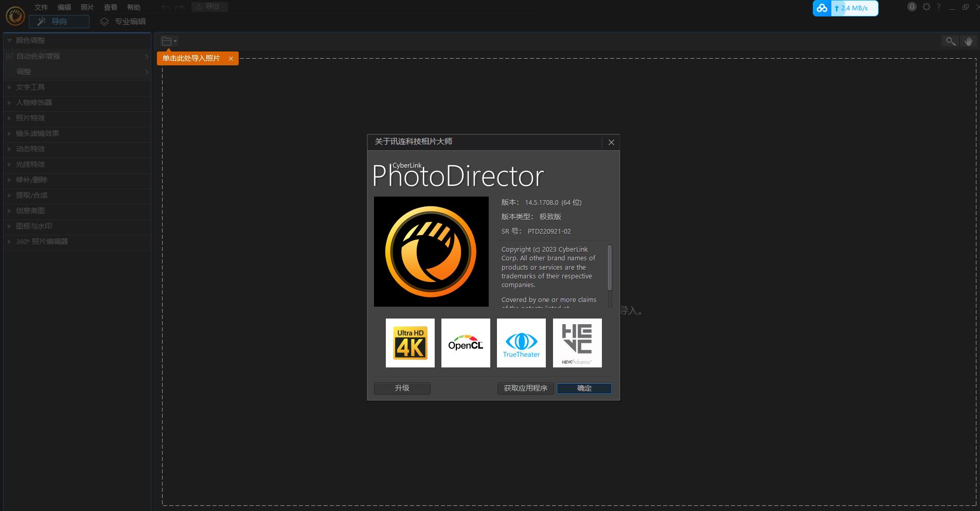
Task: Open the dropdown arrow beside the folder icon
Action: pos(175,41)
